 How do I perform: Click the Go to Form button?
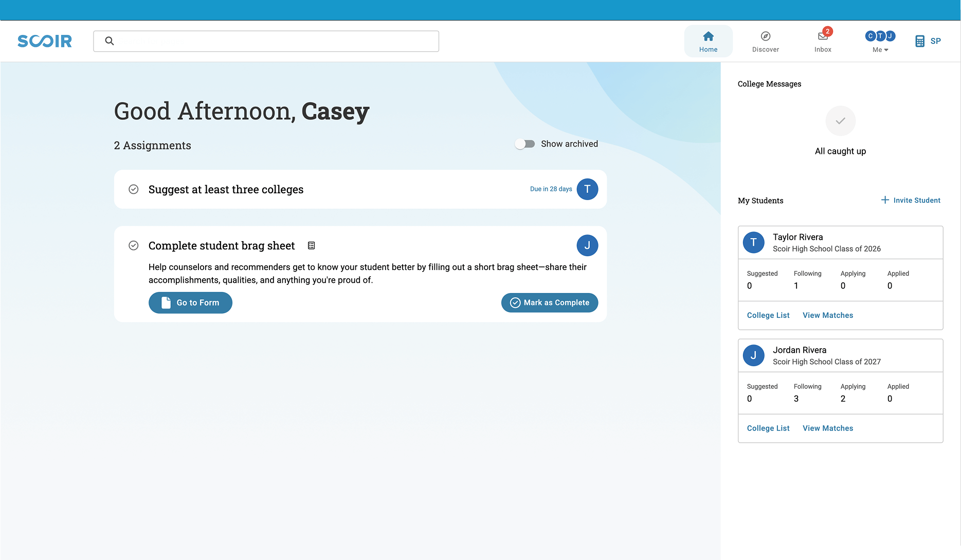[x=190, y=303]
